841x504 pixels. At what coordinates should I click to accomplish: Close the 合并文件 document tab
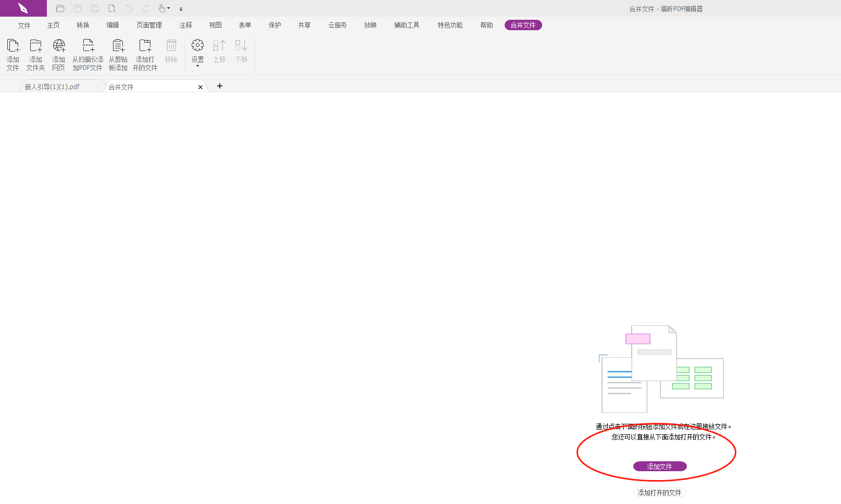[200, 87]
